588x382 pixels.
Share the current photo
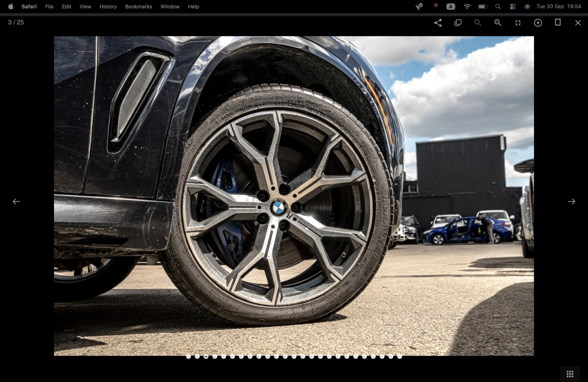(x=438, y=23)
